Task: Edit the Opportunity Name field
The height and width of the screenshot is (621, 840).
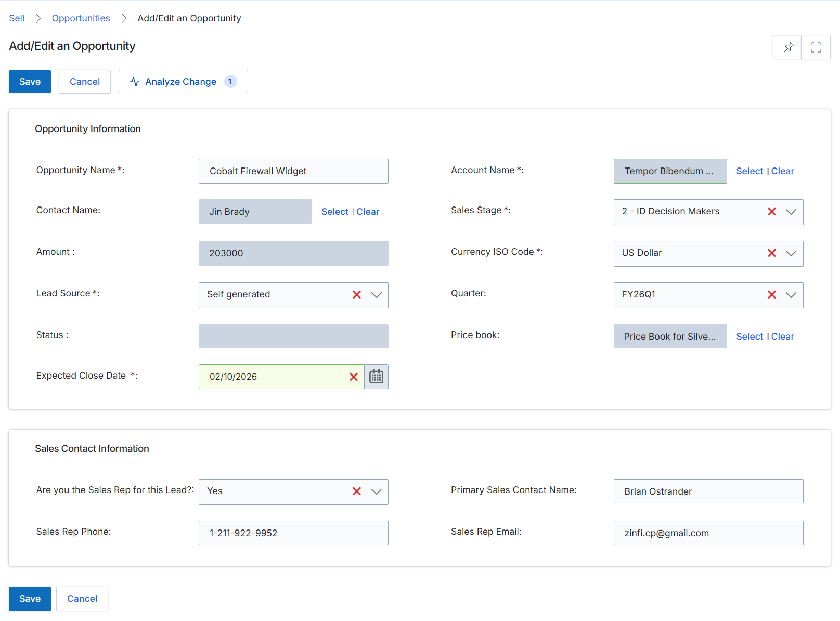Action: (x=293, y=171)
